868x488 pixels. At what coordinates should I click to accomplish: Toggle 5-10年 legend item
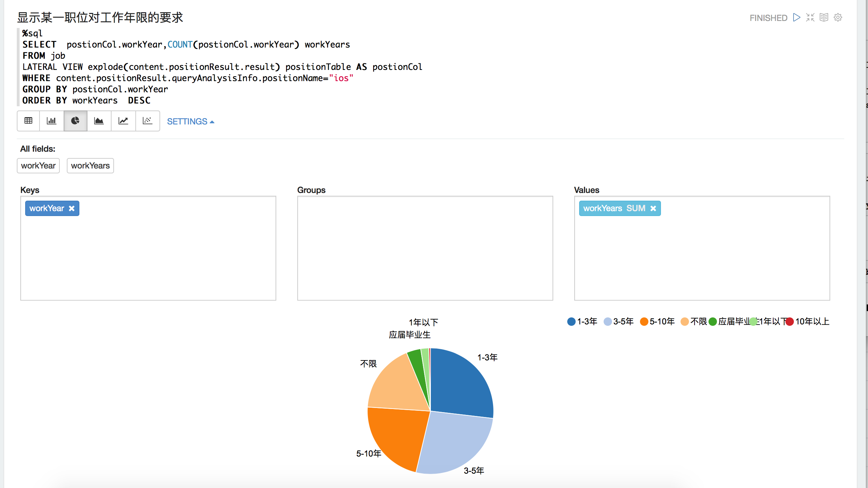pos(657,321)
